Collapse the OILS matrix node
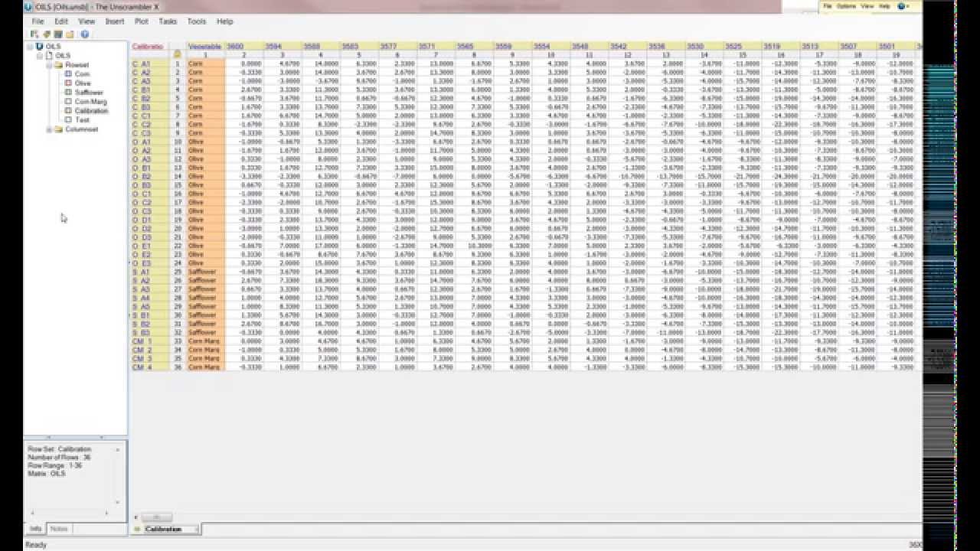980x551 pixels. (x=40, y=56)
